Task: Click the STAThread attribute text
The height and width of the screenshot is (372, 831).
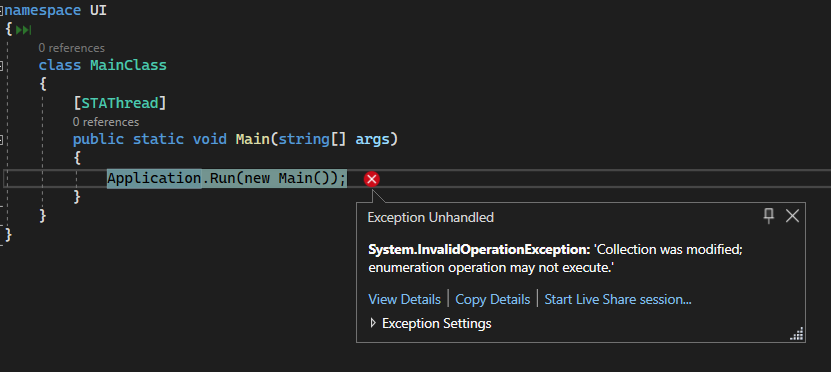Action: (x=120, y=102)
